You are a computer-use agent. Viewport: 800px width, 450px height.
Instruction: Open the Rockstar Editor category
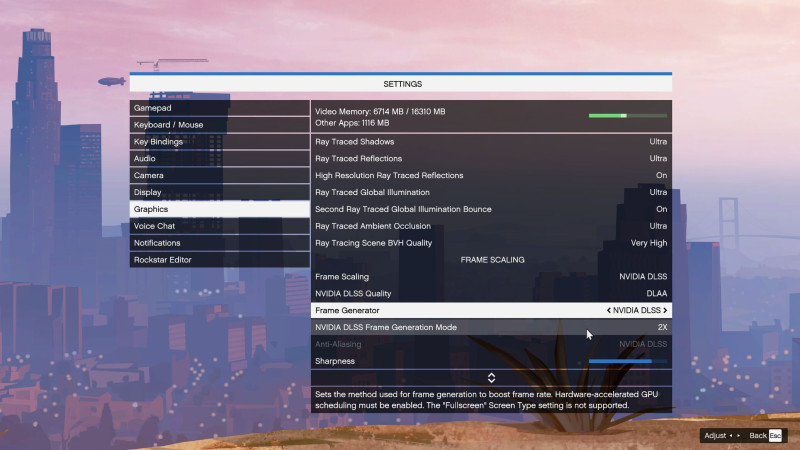click(x=219, y=260)
